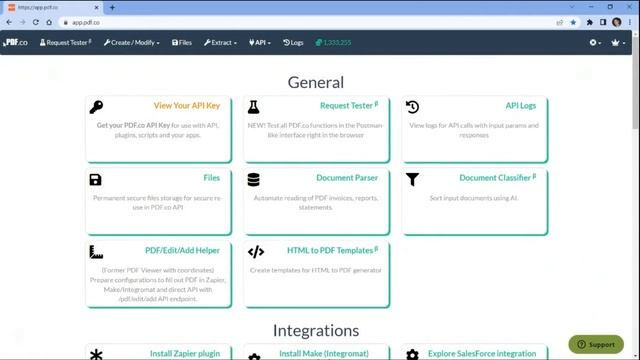Open Chrome three-dot menu
The width and height of the screenshot is (640, 360).
[630, 22]
